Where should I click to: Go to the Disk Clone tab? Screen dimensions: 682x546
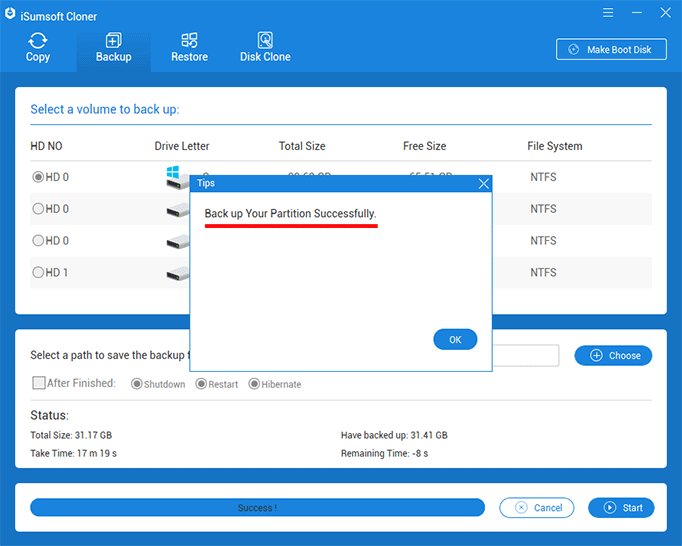coord(265,48)
